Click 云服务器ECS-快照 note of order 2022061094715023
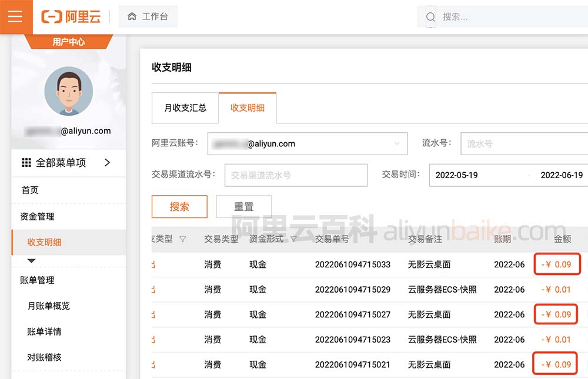Screen dimensions: 588x379 [x=442, y=340]
